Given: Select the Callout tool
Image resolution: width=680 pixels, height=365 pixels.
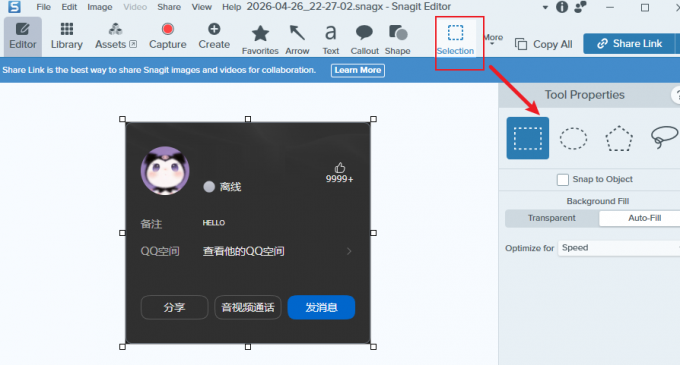Looking at the screenshot, I should 364,40.
